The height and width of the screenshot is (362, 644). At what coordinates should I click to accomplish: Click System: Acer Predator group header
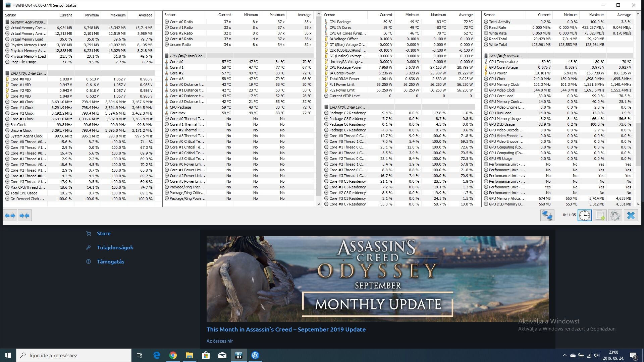tap(79, 22)
